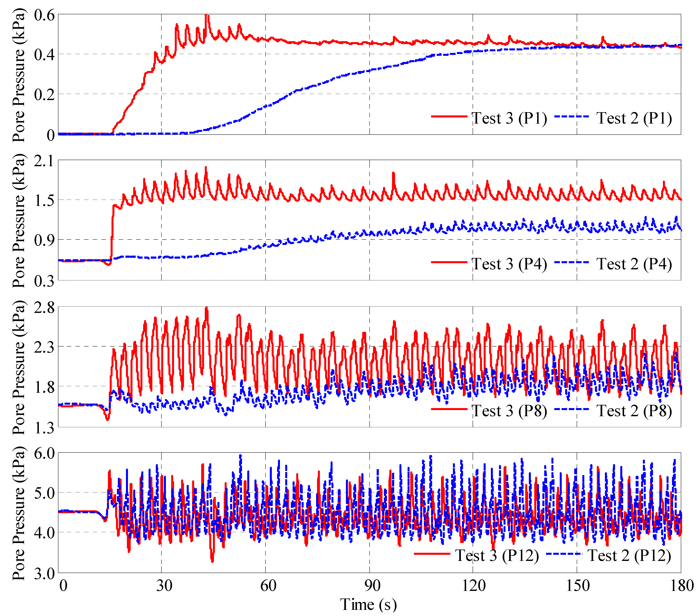Click the x-axis tick label 60
Image resolution: width=698 pixels, height=616 pixels.
pyautogui.click(x=268, y=586)
